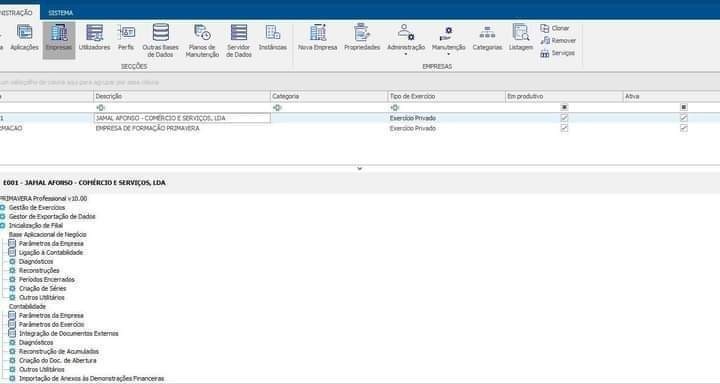Open the Perfis section
The width and height of the screenshot is (720, 384).
pyautogui.click(x=126, y=38)
